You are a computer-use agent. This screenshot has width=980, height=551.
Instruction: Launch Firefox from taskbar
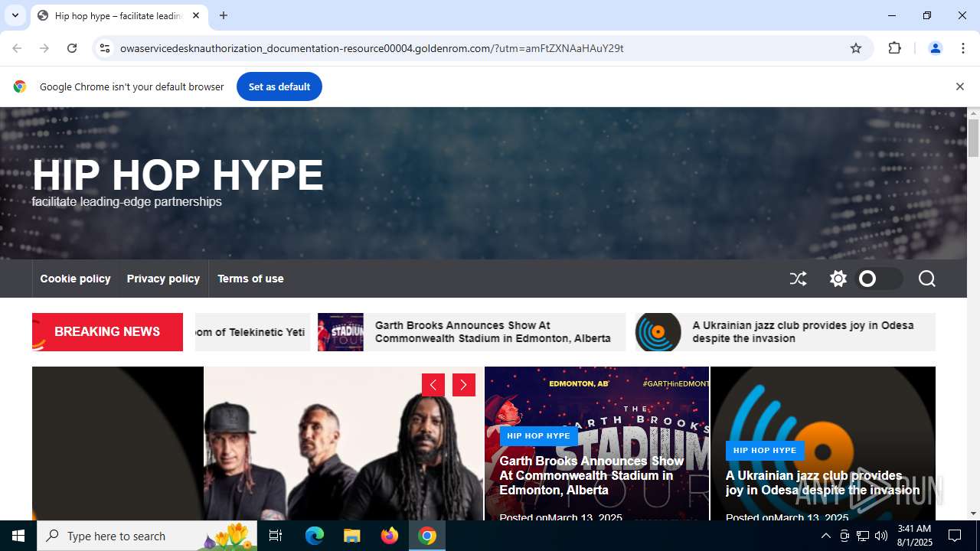(390, 536)
